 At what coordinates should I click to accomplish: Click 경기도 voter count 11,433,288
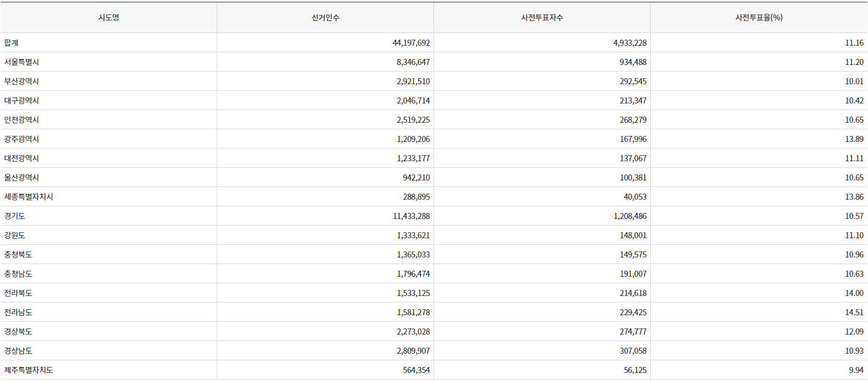pyautogui.click(x=411, y=216)
